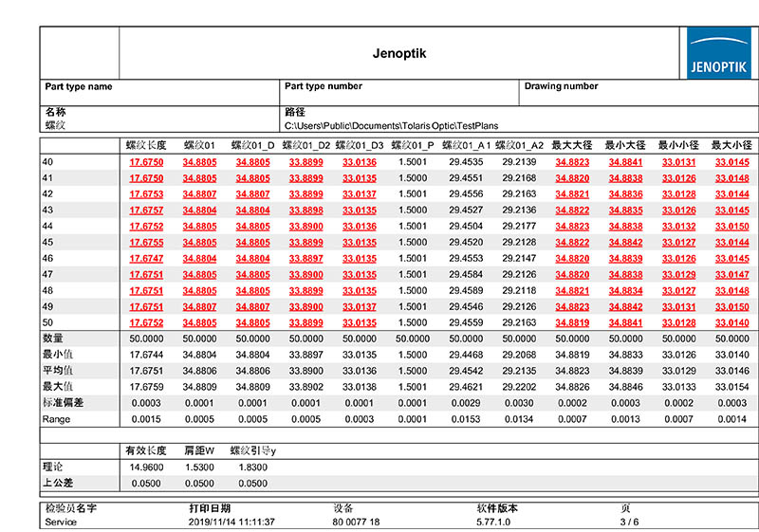The image size is (759, 532).
Task: Click the Range row label
Action: (x=57, y=419)
